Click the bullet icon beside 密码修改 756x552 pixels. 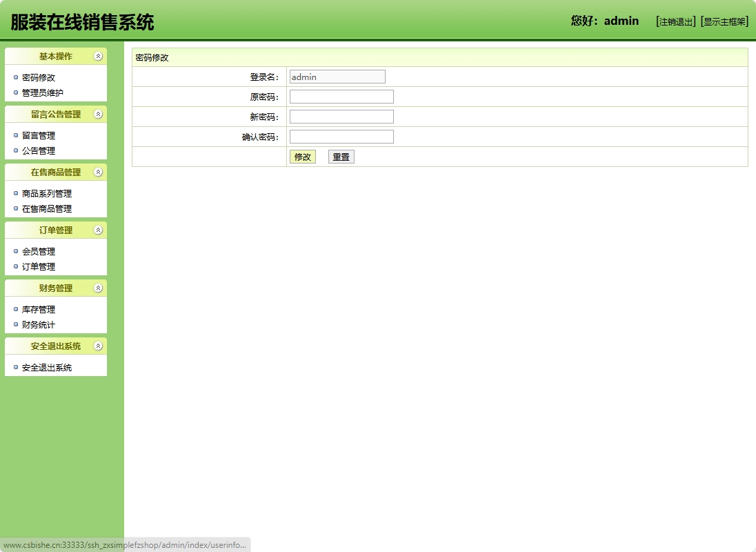(x=16, y=77)
